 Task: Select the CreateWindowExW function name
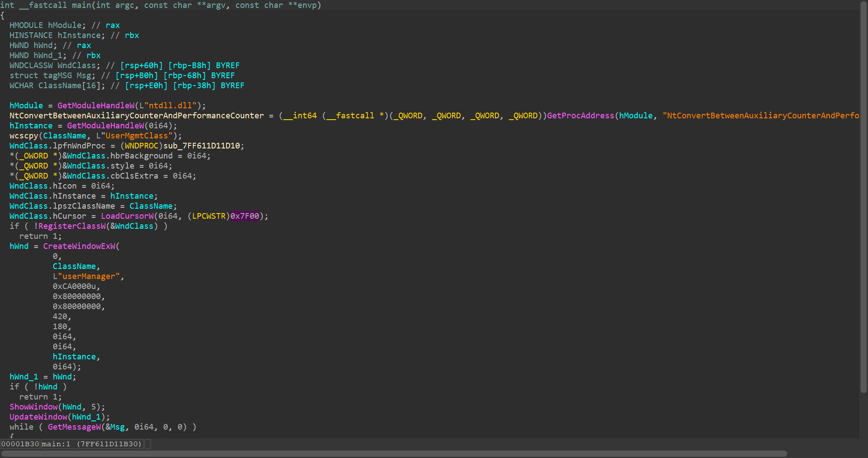79,246
